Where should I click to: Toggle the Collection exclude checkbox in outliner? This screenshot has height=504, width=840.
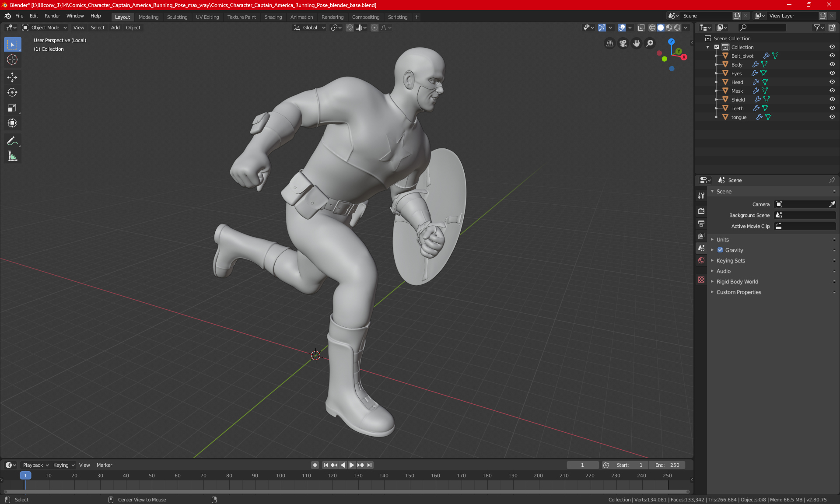point(717,47)
